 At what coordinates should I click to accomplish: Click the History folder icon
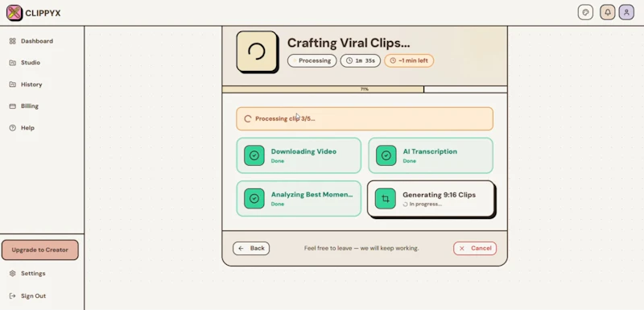click(x=12, y=85)
